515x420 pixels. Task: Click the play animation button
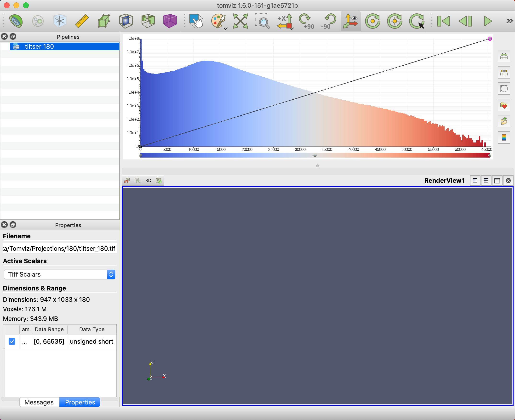487,21
